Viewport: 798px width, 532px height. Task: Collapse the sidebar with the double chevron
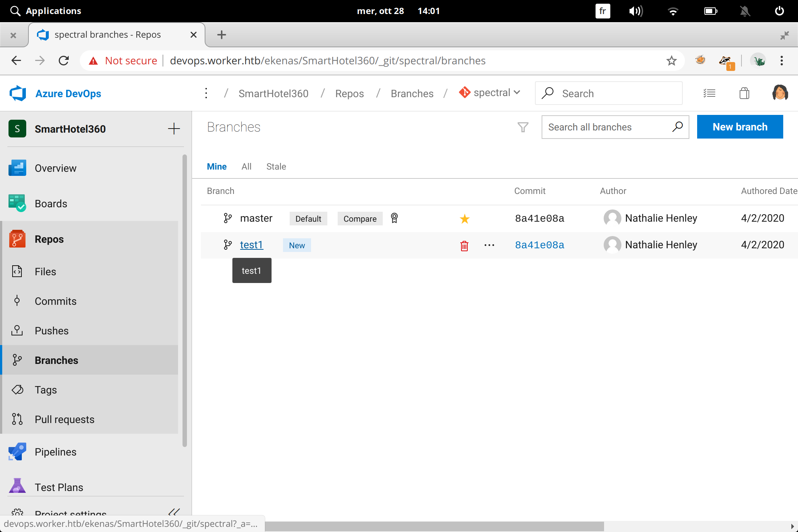tap(174, 512)
